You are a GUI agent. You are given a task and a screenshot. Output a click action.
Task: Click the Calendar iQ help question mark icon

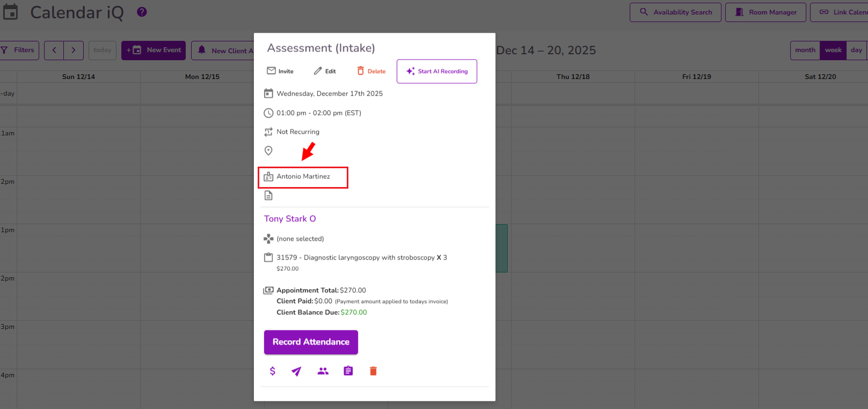point(142,12)
